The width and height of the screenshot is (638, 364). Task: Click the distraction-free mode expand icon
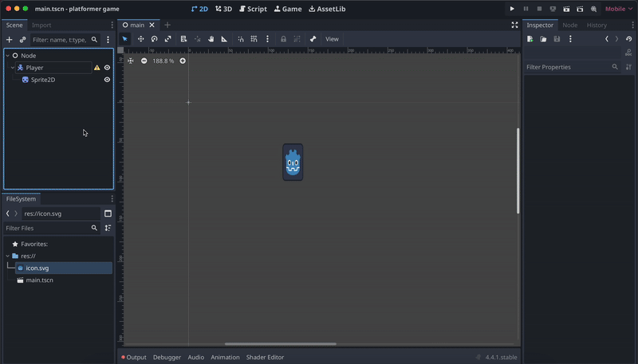[514, 25]
